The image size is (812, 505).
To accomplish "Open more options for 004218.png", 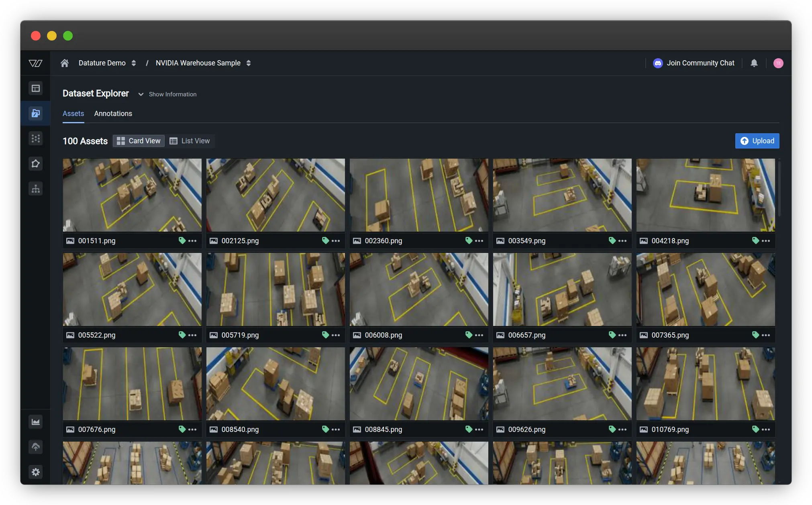I will coord(766,241).
